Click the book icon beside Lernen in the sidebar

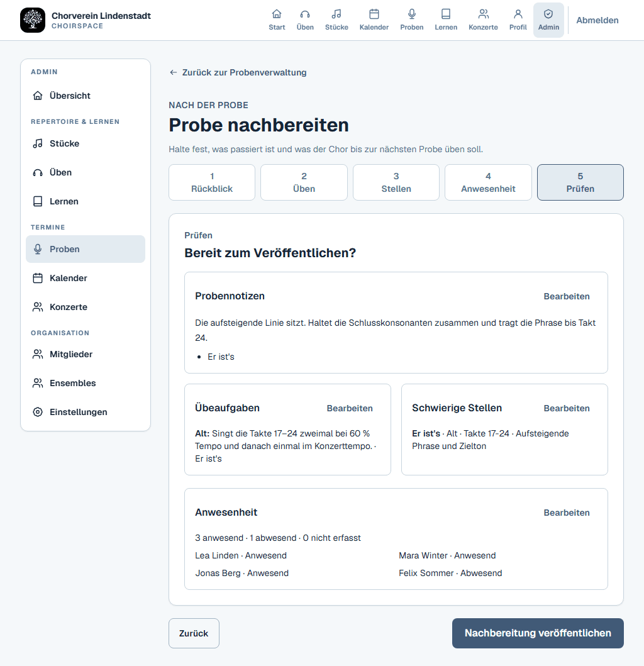(x=38, y=201)
